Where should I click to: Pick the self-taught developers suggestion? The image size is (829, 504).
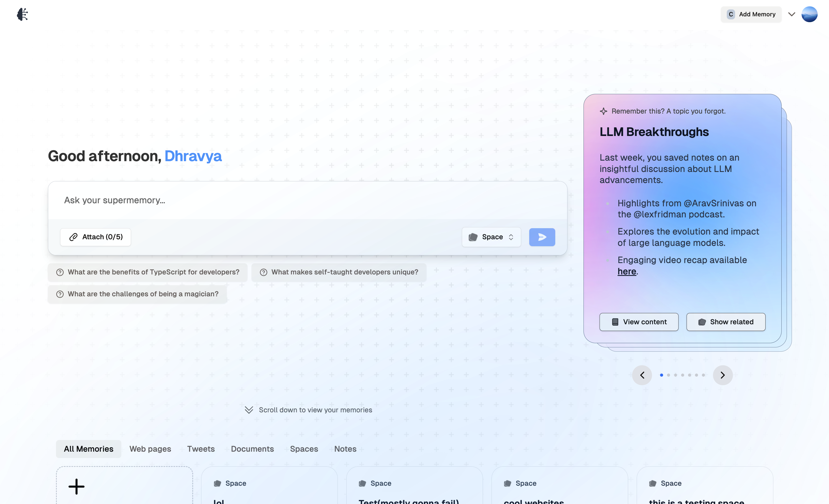(x=339, y=272)
